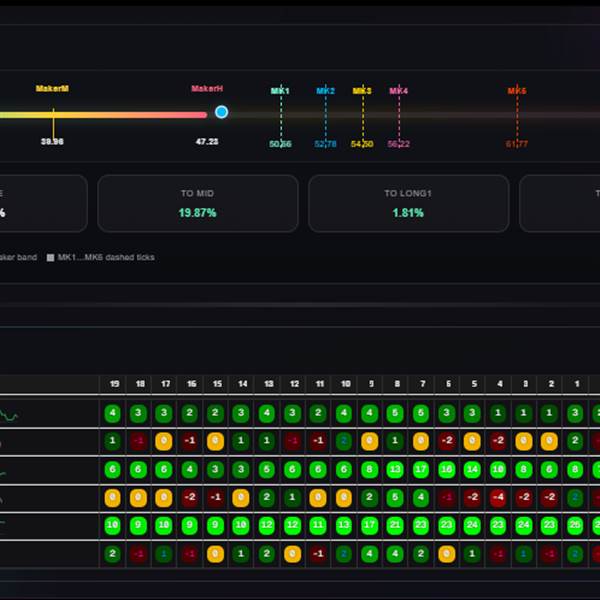600x600 pixels.
Task: Click the MK1 dashed tick marker
Action: click(x=281, y=115)
